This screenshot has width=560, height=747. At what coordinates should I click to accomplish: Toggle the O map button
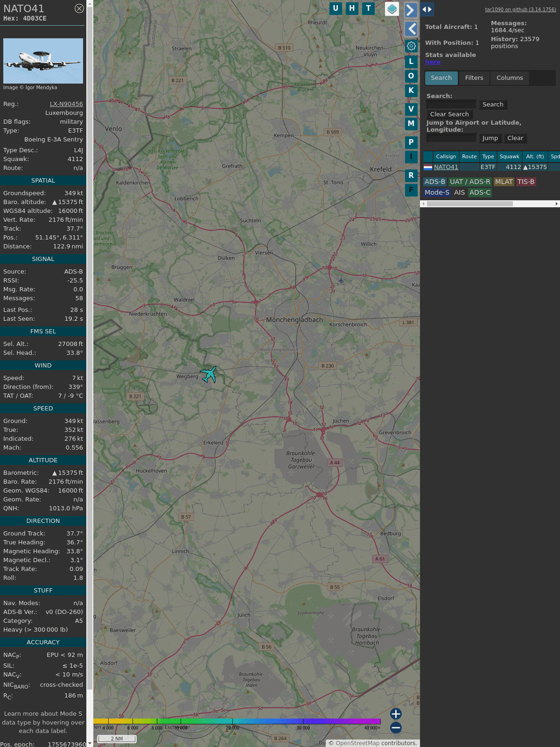click(x=411, y=76)
